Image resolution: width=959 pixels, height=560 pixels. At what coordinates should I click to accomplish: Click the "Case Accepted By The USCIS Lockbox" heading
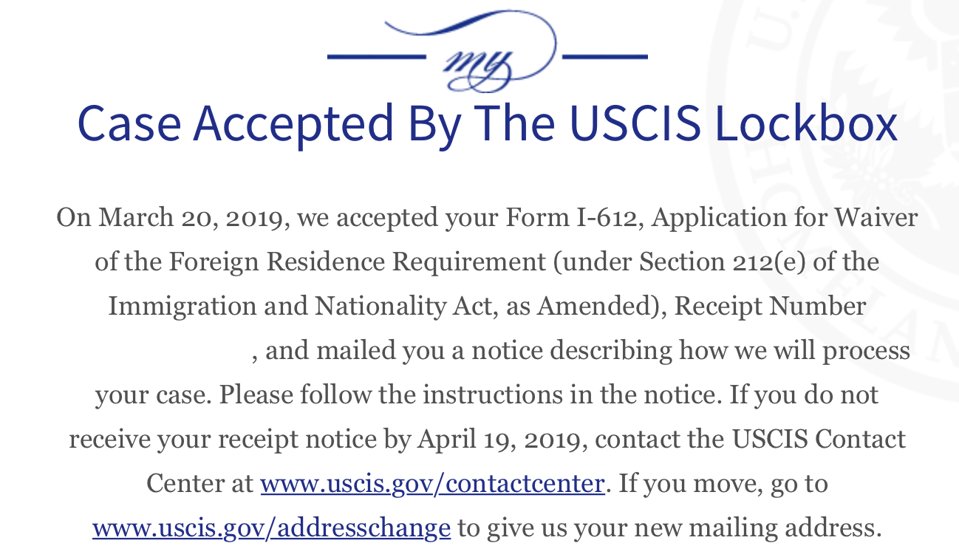click(487, 123)
